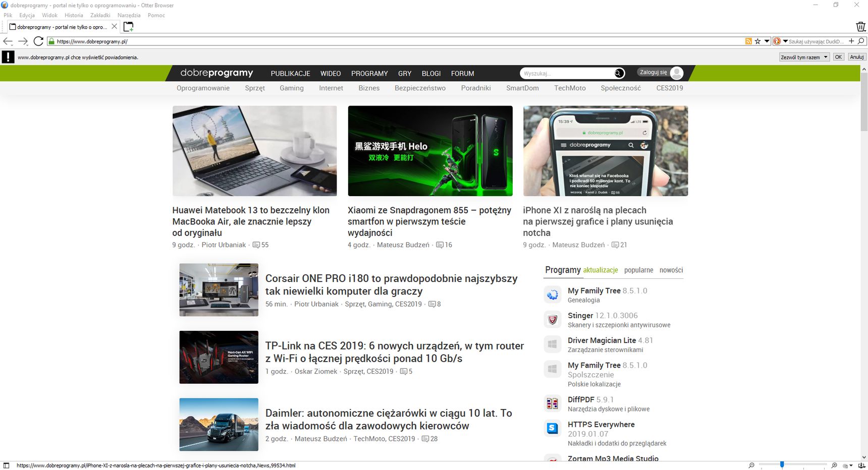Click the orange RSS feed icon
Screen dimensions: 868x470
tap(748, 41)
